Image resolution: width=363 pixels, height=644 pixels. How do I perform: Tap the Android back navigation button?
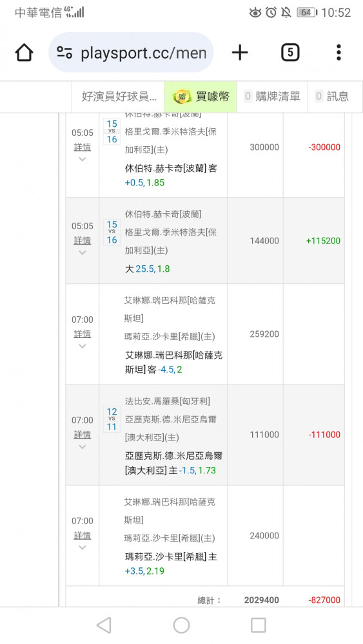pos(104,625)
